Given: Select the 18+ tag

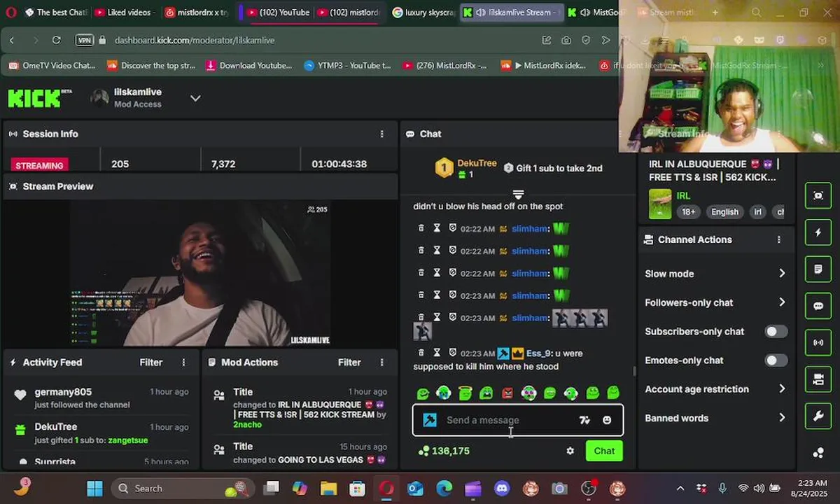Looking at the screenshot, I should coord(689,212).
